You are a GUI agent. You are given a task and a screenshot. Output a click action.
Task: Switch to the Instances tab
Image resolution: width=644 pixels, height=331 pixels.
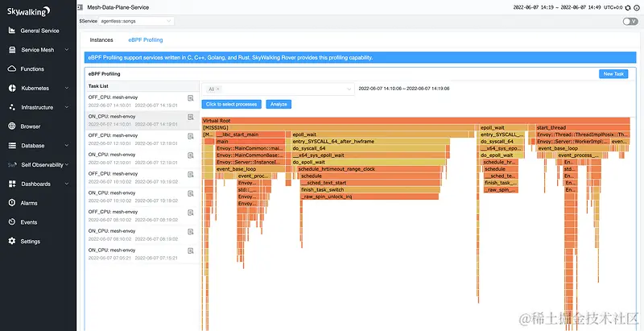pyautogui.click(x=101, y=39)
